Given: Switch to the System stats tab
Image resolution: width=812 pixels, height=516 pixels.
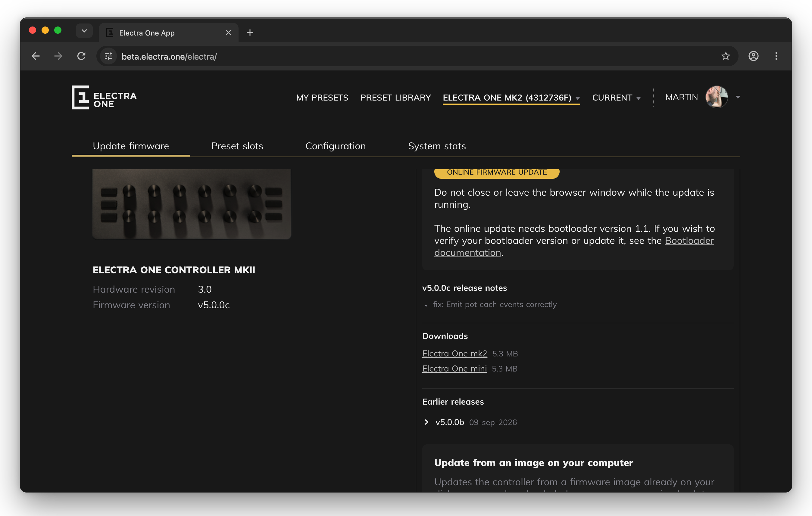Looking at the screenshot, I should pyautogui.click(x=437, y=146).
